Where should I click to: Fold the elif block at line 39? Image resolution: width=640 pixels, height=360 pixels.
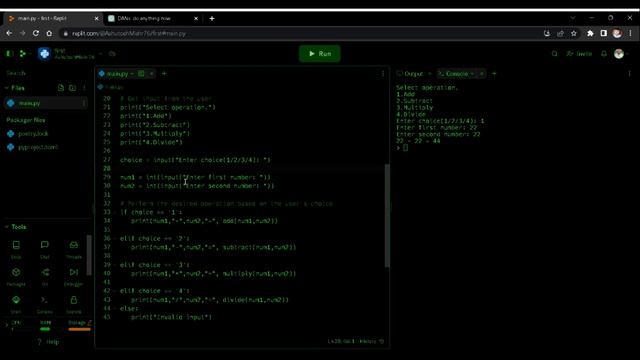coord(115,265)
